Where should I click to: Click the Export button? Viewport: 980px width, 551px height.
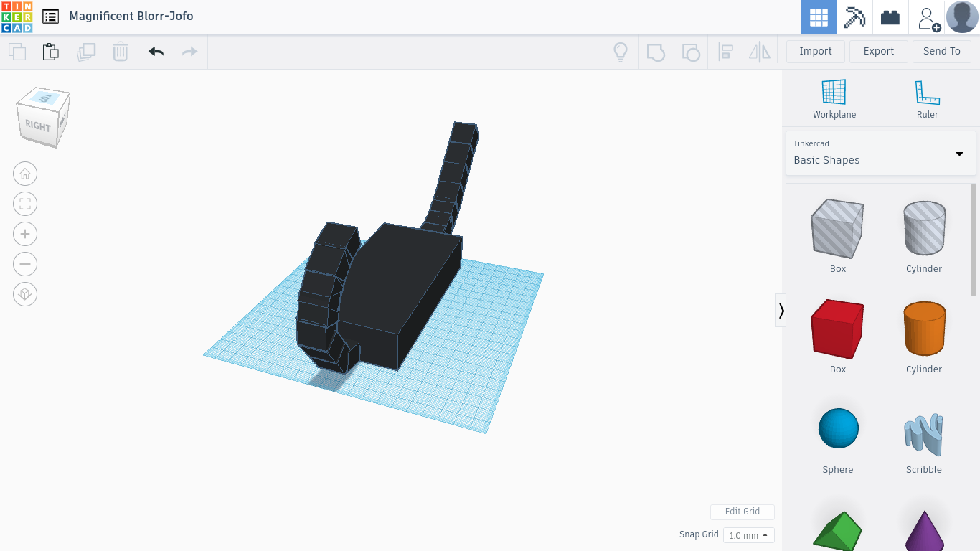pyautogui.click(x=878, y=52)
